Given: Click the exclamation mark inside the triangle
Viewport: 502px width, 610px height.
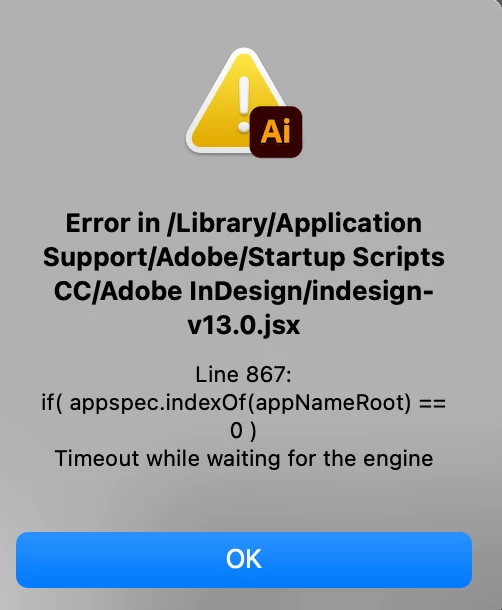Looking at the screenshot, I should pos(244,104).
